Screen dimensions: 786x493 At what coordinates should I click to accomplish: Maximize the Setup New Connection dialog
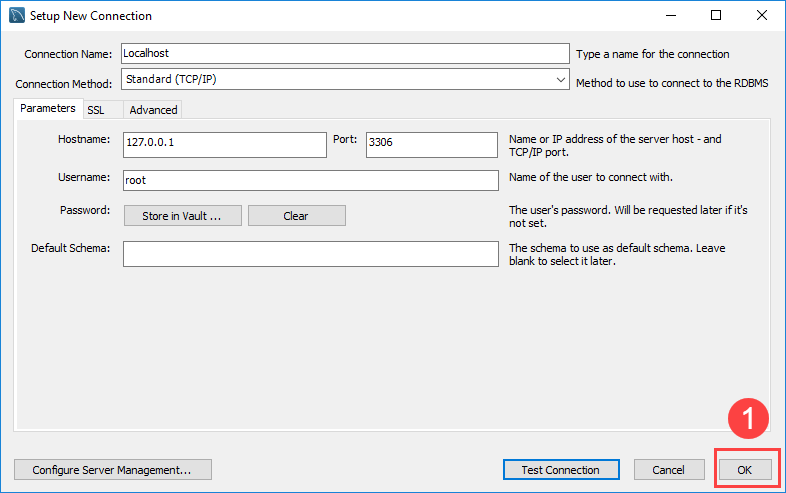pos(716,16)
